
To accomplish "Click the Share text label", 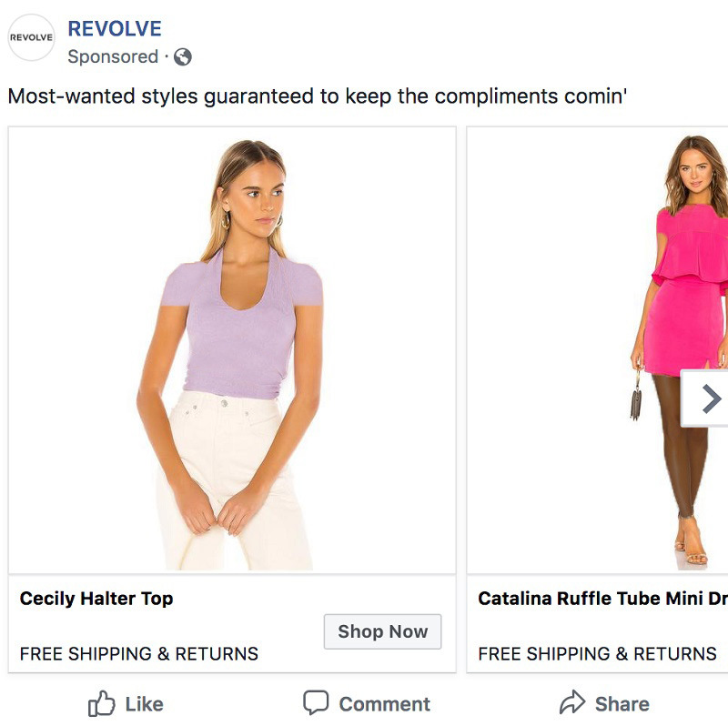I will pyautogui.click(x=622, y=704).
